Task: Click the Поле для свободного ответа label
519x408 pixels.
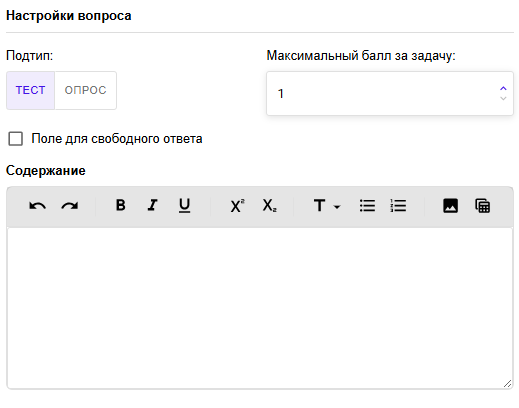Action: pyautogui.click(x=117, y=139)
